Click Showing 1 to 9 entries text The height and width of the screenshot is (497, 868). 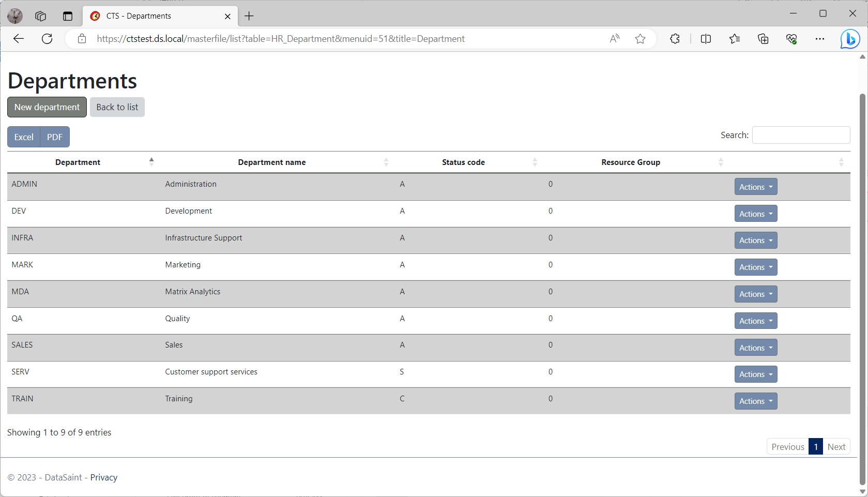(x=59, y=432)
